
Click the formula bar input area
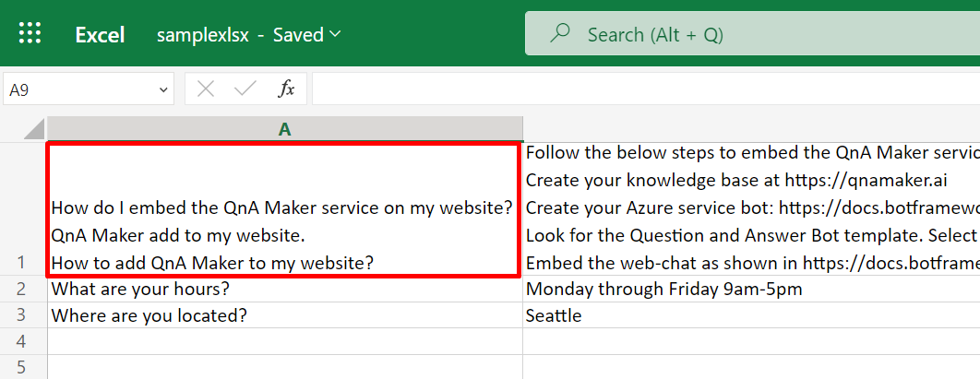(646, 89)
